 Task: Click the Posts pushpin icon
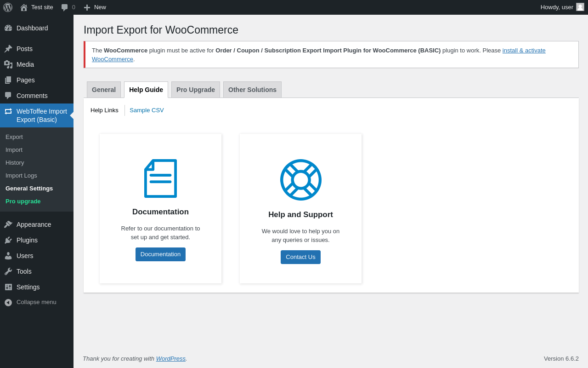[x=8, y=49]
